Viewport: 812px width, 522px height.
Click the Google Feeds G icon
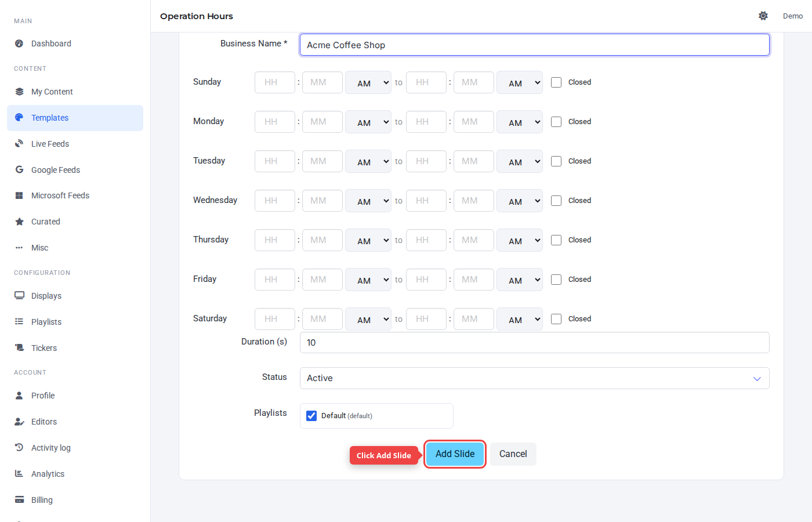(19, 170)
